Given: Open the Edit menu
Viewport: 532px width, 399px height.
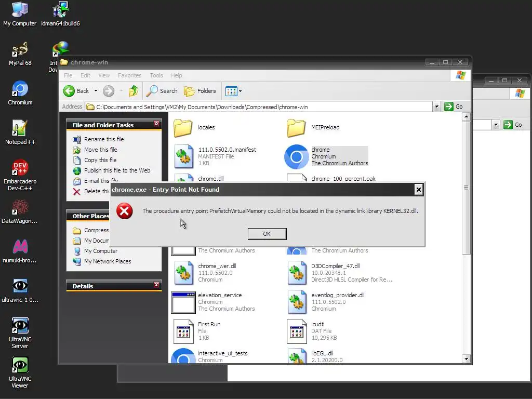Looking at the screenshot, I should tap(85, 75).
